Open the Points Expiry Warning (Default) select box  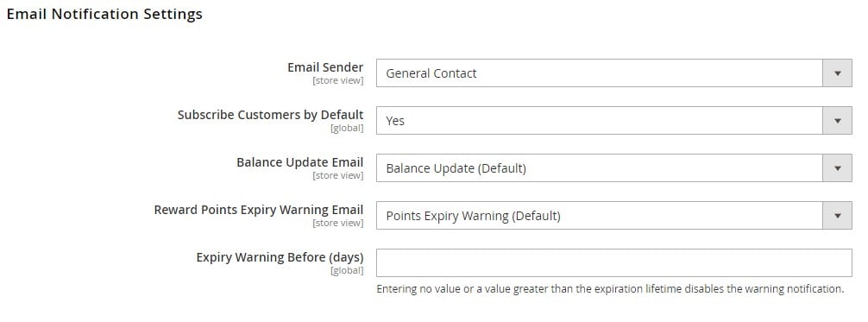[x=614, y=216]
